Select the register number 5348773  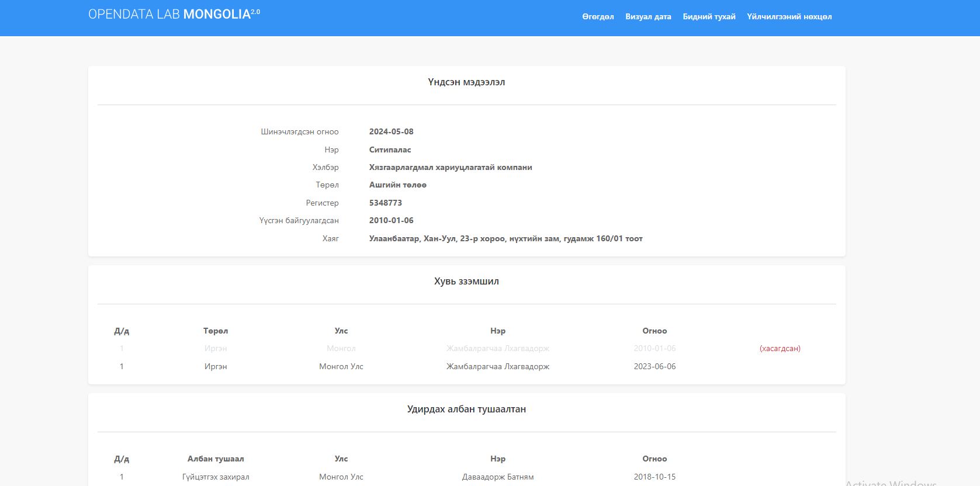coord(385,203)
